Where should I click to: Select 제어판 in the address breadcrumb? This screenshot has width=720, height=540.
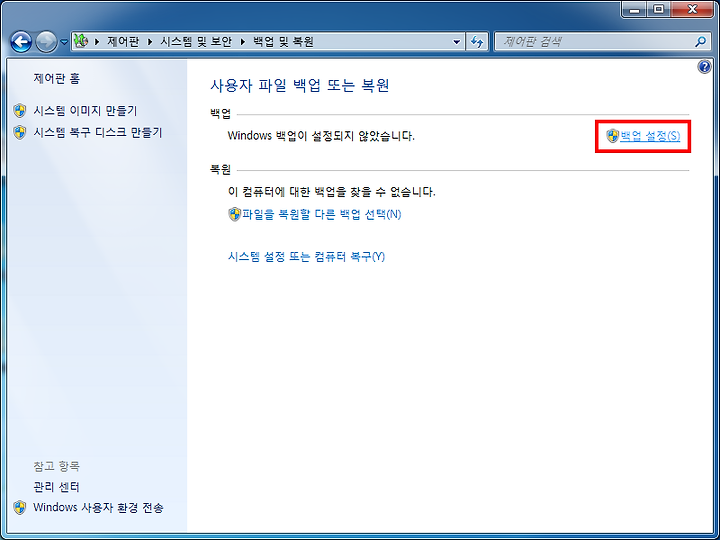(123, 42)
